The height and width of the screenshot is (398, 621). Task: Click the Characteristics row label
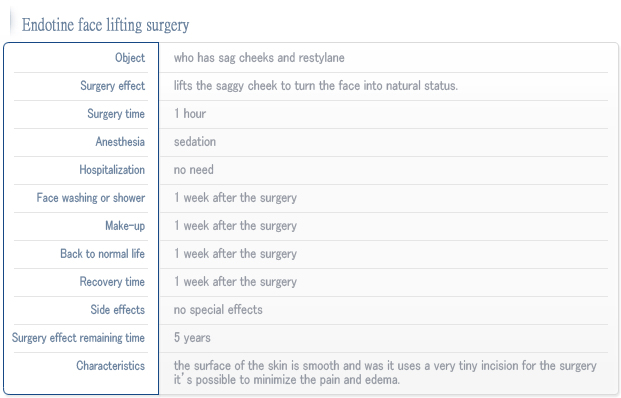tap(110, 366)
